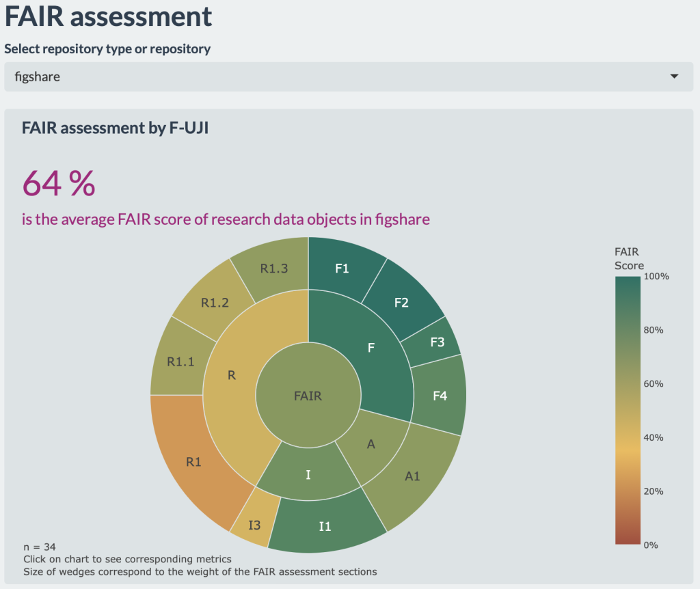
Task: Click the F3 outer wedge
Action: point(437,342)
